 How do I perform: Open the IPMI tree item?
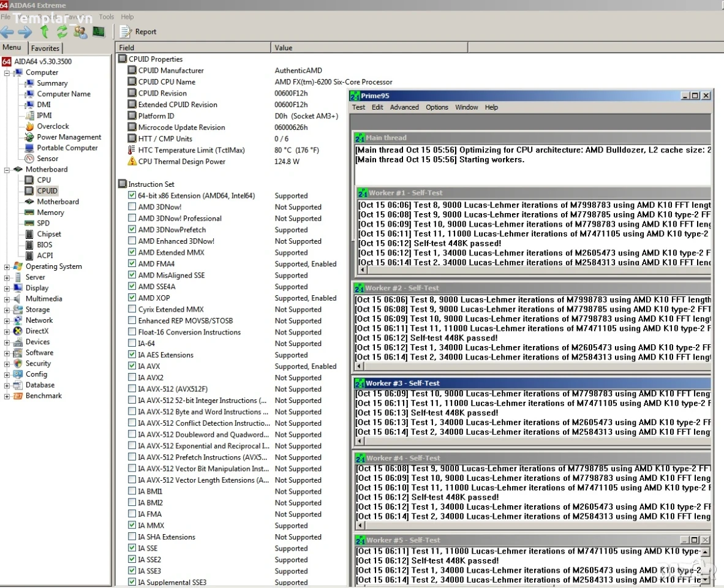tap(44, 115)
